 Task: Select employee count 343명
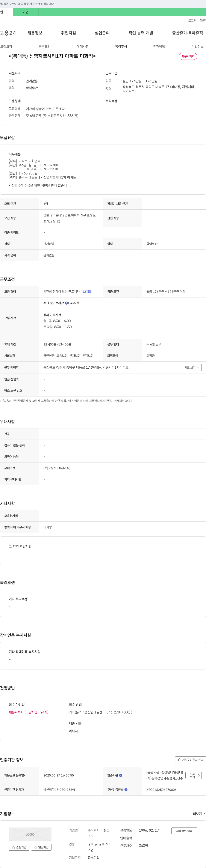coord(143,846)
